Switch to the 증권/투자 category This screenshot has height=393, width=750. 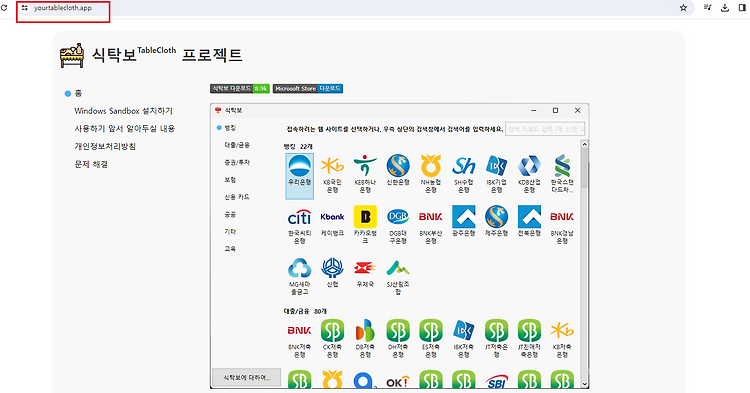point(237,163)
